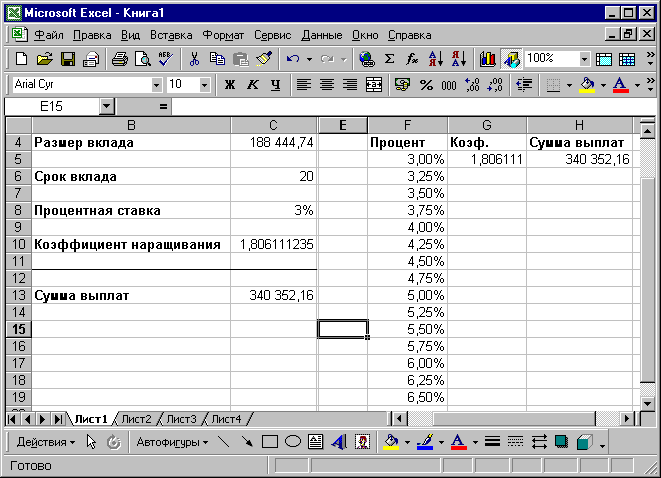Apply red font color on formatting toolbar
The image size is (661, 478).
621,85
